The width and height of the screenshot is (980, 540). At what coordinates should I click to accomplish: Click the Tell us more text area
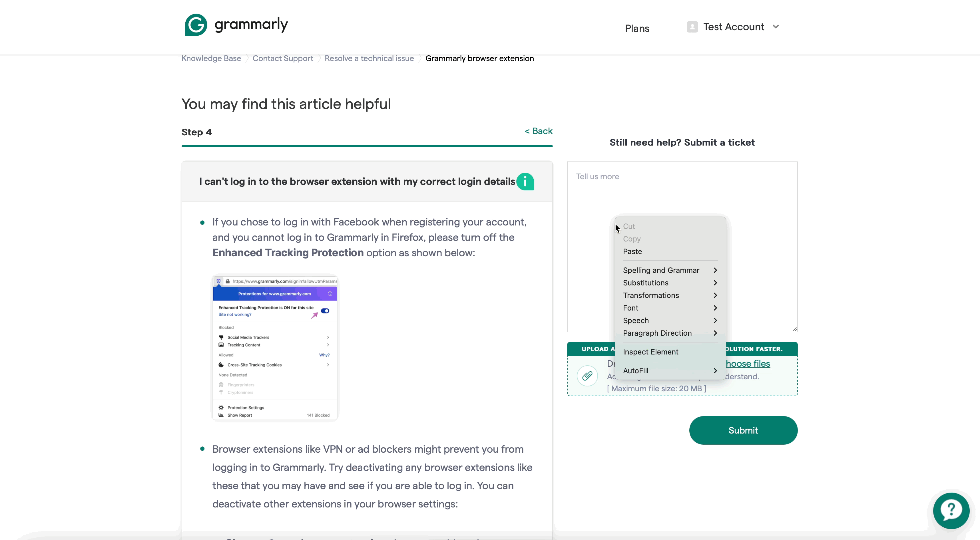tap(682, 246)
